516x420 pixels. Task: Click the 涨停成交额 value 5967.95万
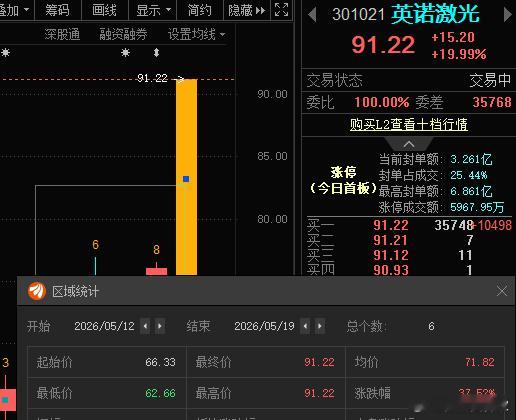click(x=477, y=207)
